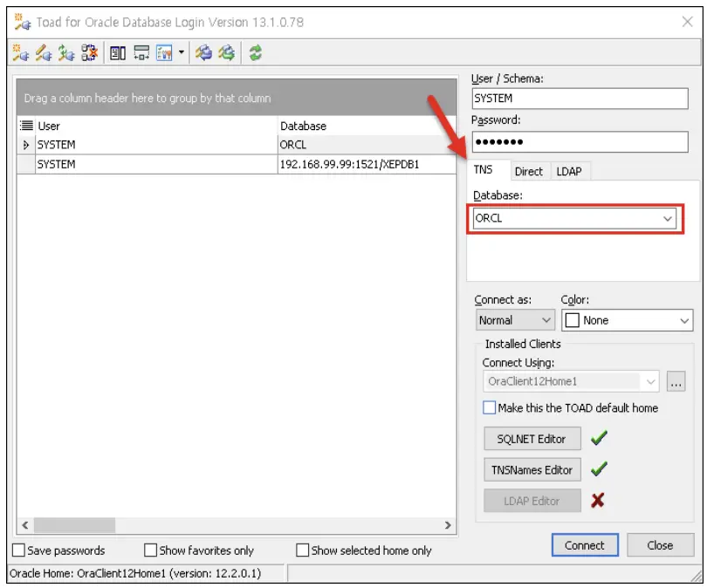Click the edit connection pencil-plug icon

click(x=44, y=53)
